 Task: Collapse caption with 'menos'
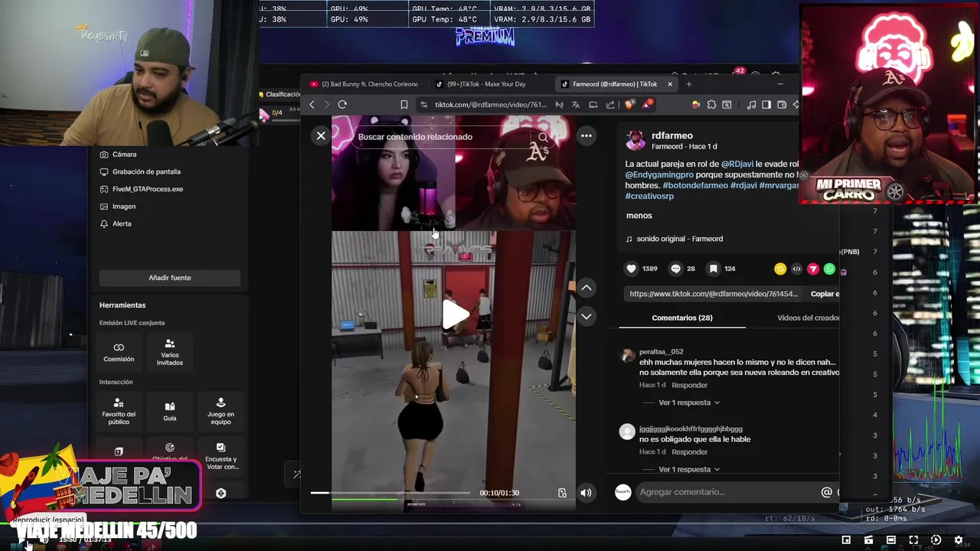[x=639, y=216]
